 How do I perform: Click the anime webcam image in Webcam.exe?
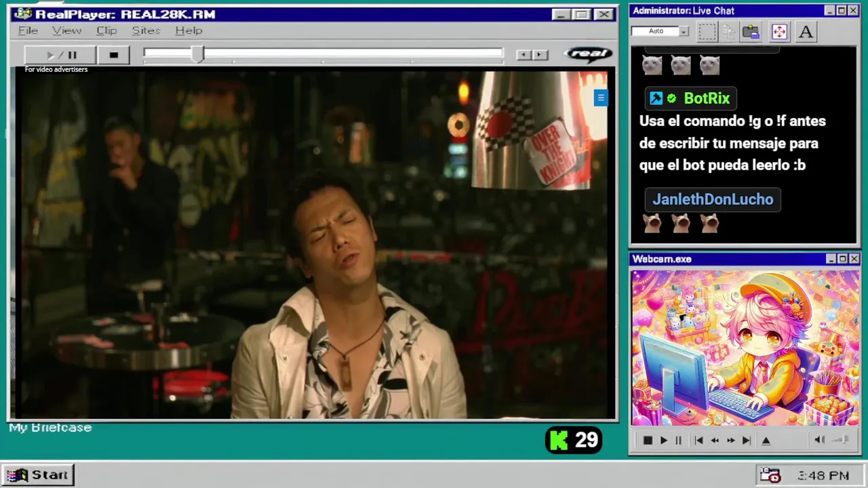click(745, 348)
